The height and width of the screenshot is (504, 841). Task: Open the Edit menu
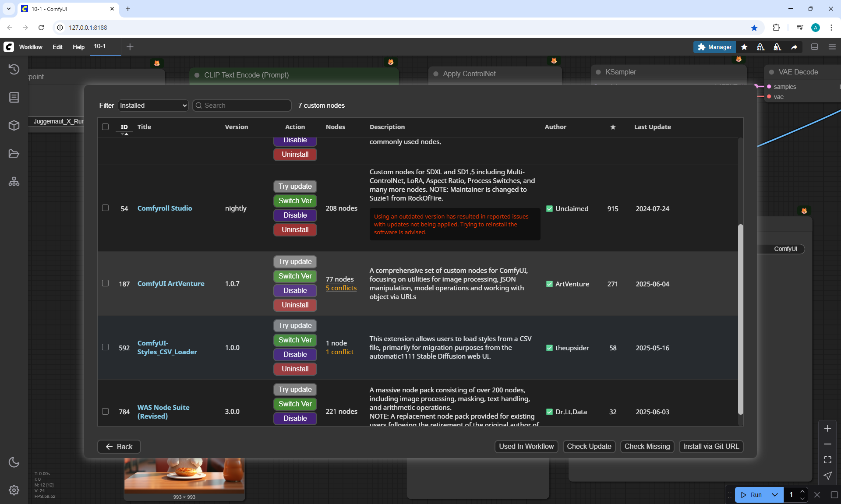(x=57, y=47)
